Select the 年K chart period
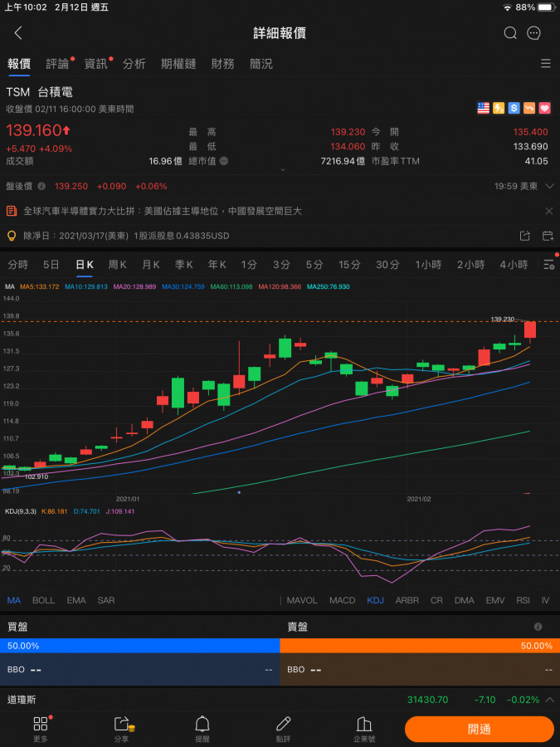This screenshot has width=560, height=747. (x=217, y=265)
